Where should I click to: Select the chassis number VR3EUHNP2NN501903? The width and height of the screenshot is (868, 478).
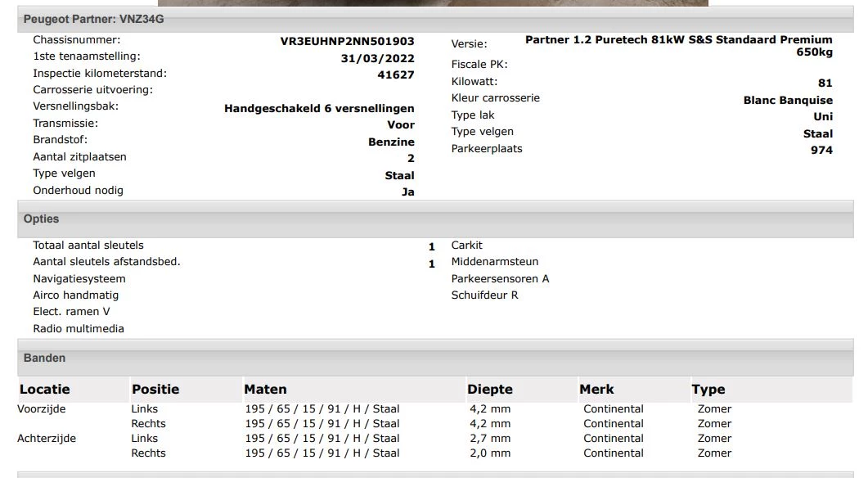pos(347,39)
